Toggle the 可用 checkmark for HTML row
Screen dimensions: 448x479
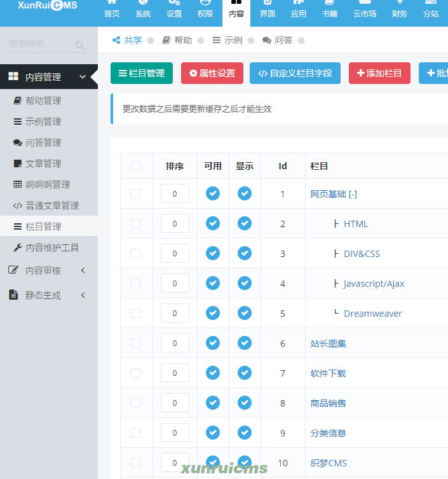point(213,223)
